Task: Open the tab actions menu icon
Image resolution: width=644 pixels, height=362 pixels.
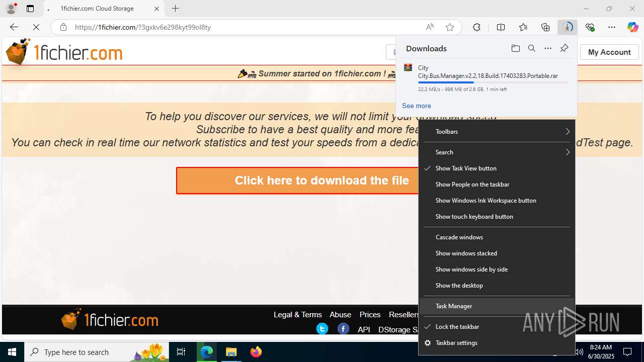Action: (x=30, y=9)
